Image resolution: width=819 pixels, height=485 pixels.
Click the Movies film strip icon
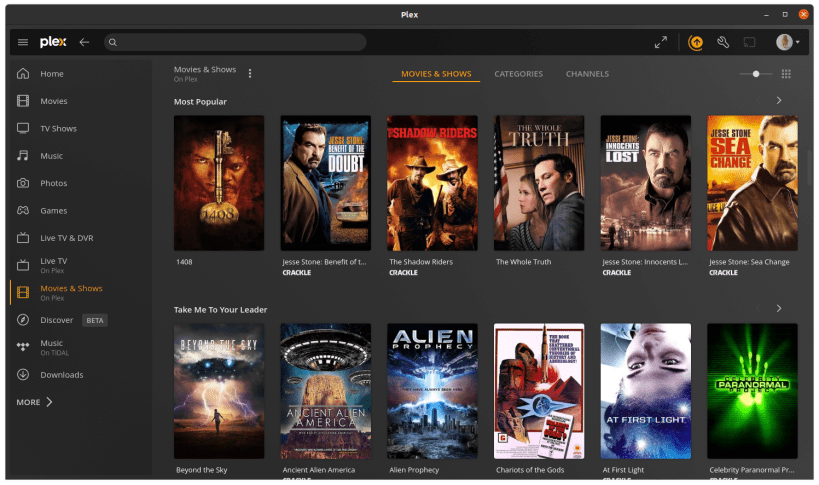23,101
